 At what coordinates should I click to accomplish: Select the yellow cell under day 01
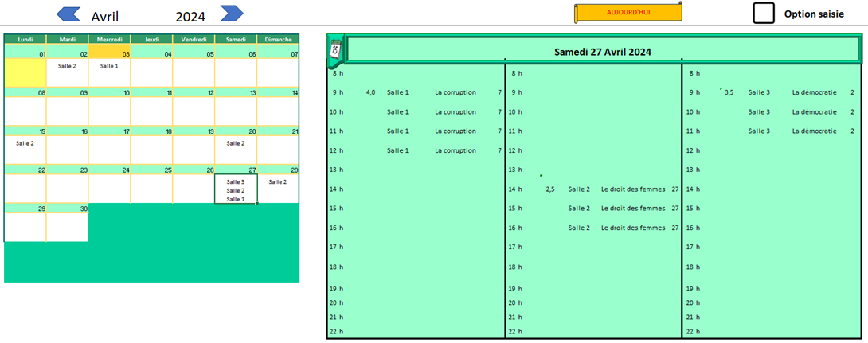click(x=25, y=72)
